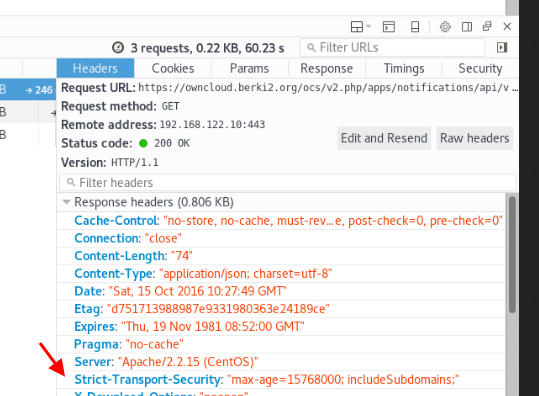Select the Connection "close" header row
This screenshot has height=396, width=539.
tap(281, 238)
